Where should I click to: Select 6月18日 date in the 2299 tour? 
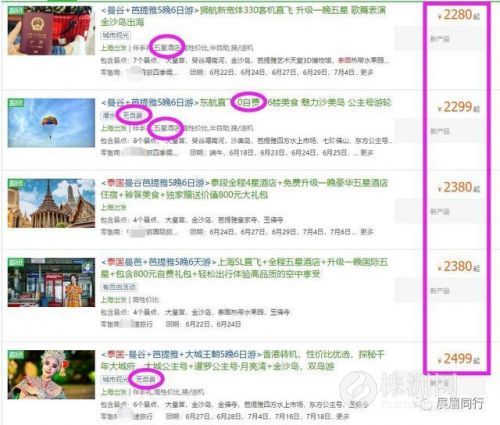242,153
